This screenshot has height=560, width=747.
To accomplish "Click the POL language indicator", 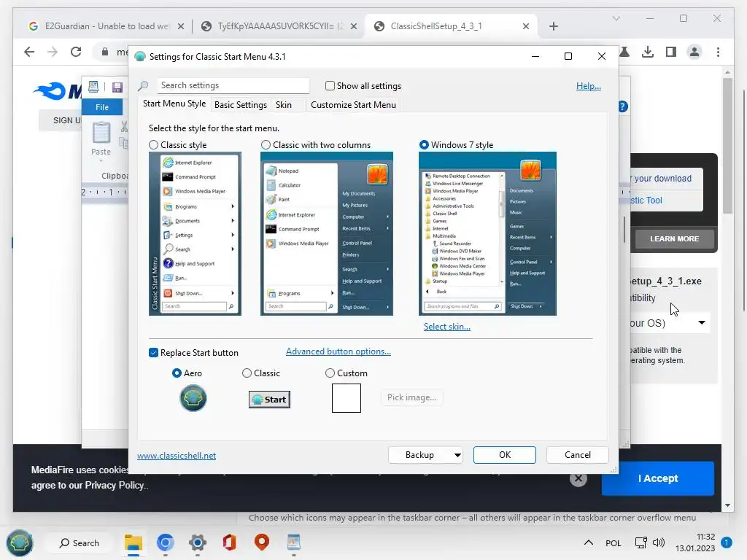I will (613, 542).
